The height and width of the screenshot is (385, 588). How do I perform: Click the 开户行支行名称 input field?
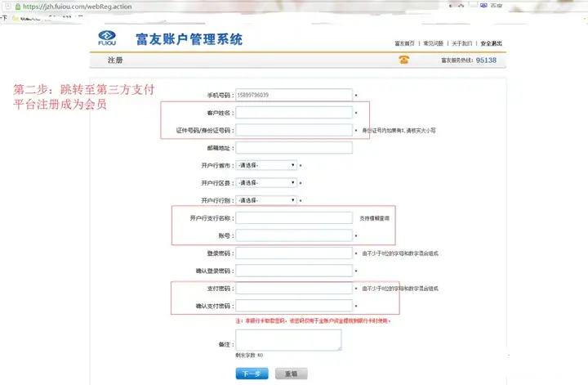click(294, 218)
